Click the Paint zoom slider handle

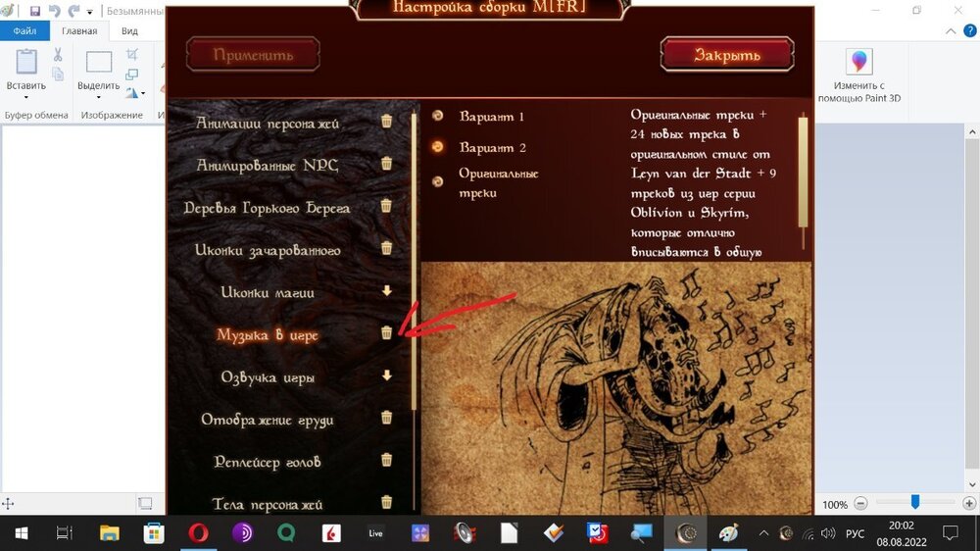[914, 503]
